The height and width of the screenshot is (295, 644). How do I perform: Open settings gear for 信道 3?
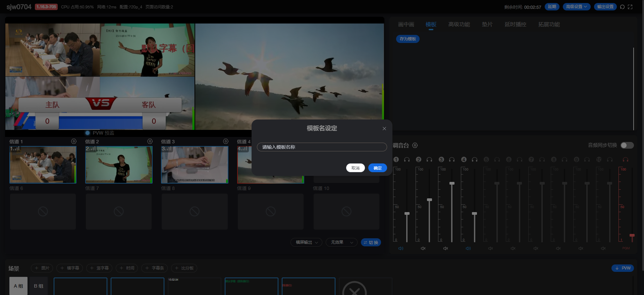(226, 141)
